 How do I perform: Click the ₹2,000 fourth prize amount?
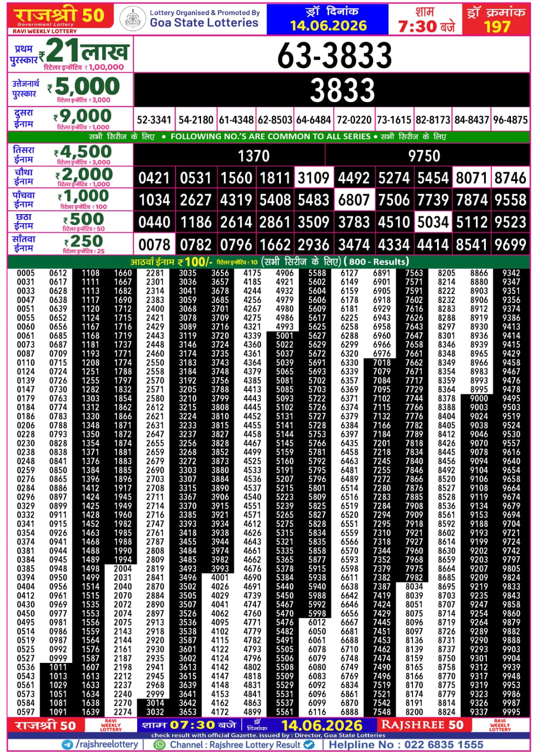(84, 174)
